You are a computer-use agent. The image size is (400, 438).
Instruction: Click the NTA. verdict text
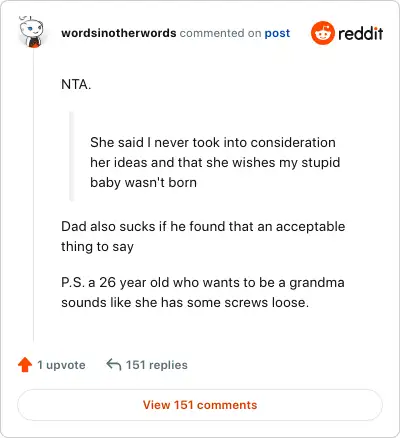coord(76,84)
